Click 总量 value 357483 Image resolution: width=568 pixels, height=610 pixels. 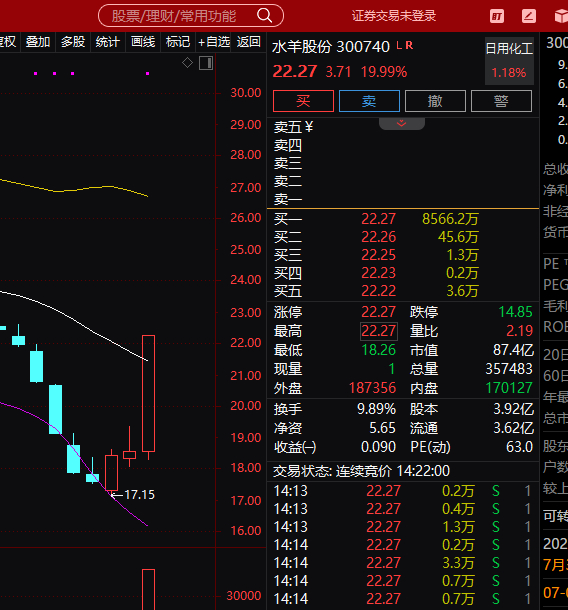(x=509, y=369)
